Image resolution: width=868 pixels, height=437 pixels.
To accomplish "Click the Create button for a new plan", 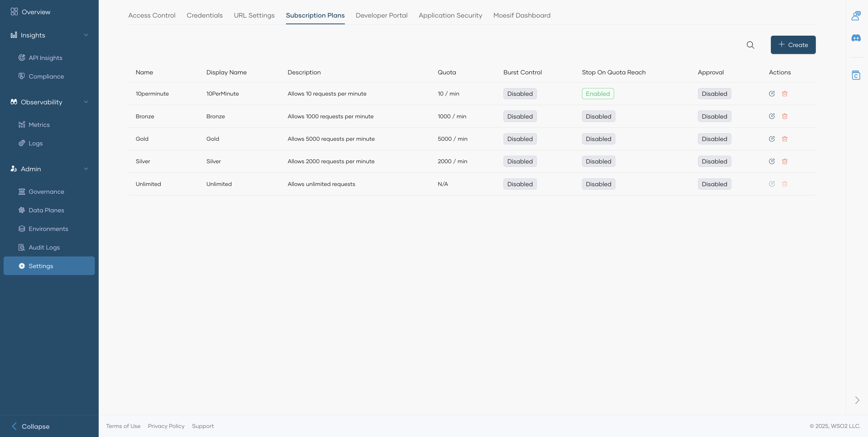I will click(x=793, y=45).
